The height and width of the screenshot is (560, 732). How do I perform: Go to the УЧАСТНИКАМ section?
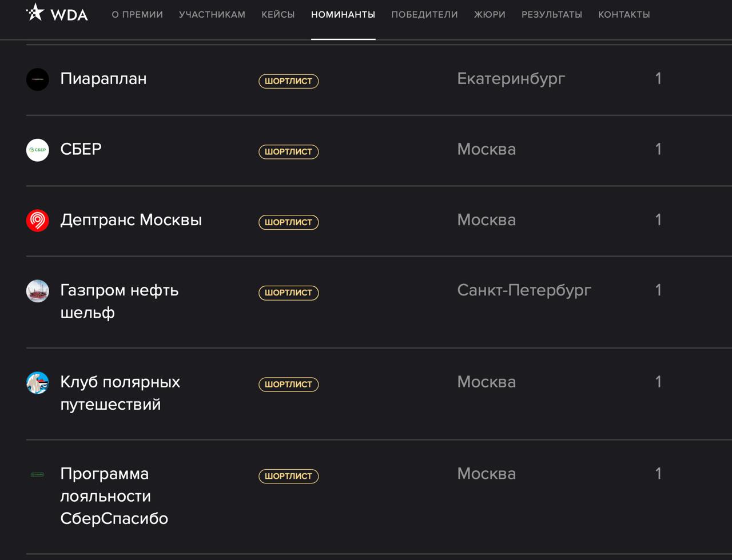(212, 15)
